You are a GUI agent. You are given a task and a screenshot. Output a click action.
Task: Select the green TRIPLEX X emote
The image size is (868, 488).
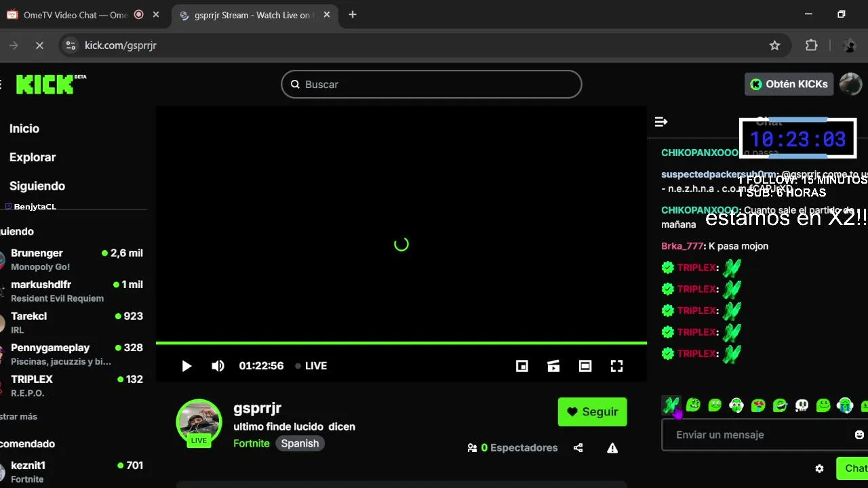671,405
